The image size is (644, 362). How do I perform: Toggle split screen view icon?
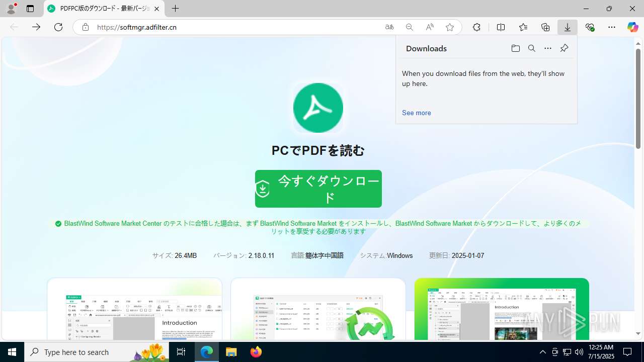[x=501, y=27]
